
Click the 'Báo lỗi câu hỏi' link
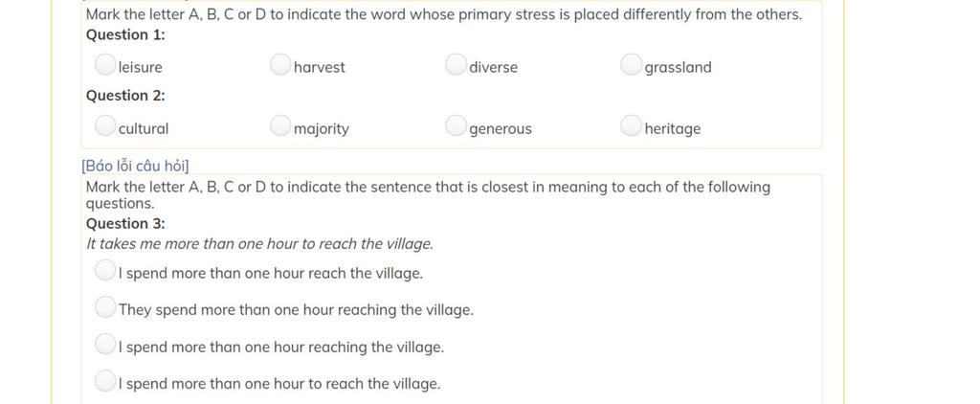135,166
